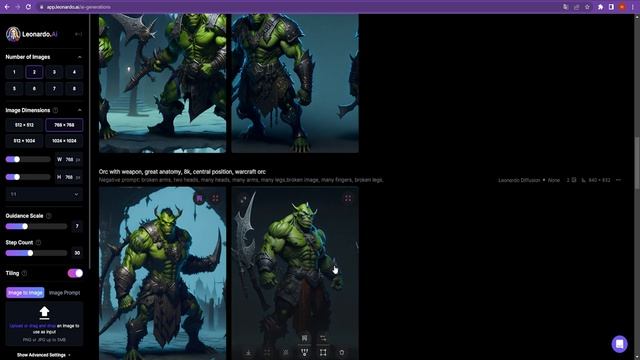
Task: Open the Tiling info icon
Action: 24,273
